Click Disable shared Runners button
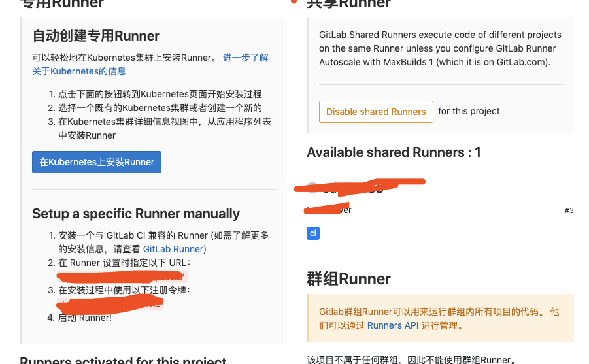 click(x=376, y=112)
